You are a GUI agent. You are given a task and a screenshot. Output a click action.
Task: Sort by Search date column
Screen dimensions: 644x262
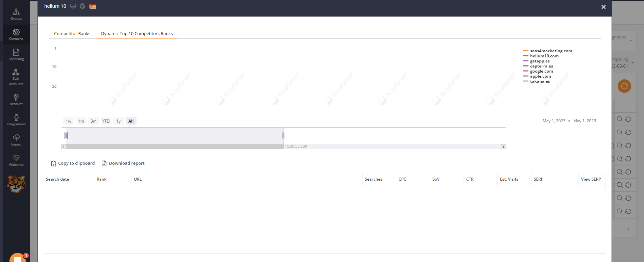[x=57, y=179]
